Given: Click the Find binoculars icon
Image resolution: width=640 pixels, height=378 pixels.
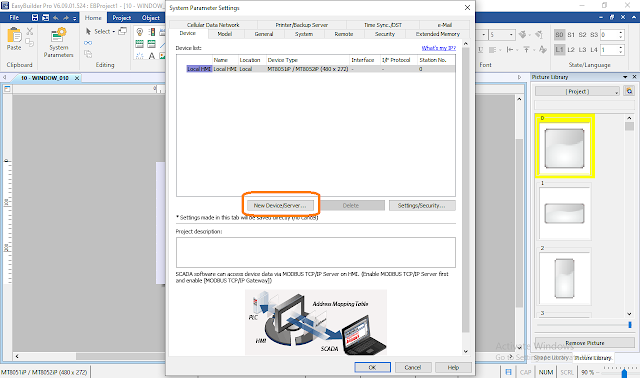Looking at the screenshot, I should [88, 43].
